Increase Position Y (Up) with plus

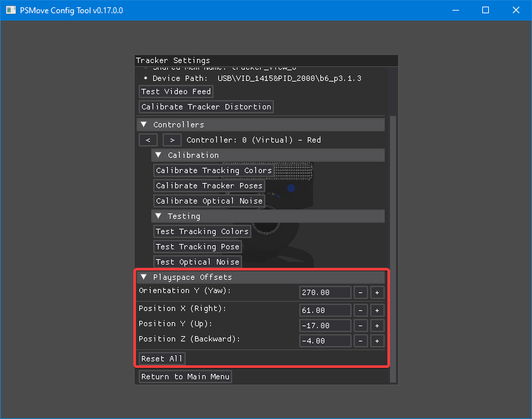coord(377,326)
